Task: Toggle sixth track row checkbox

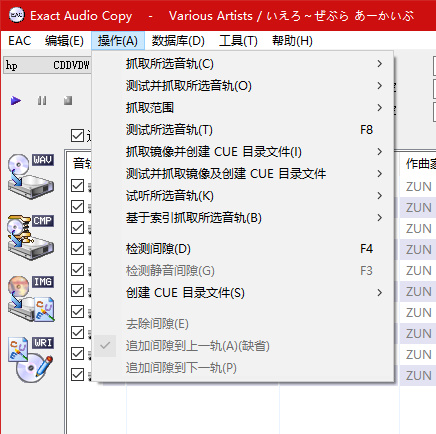Action: pyautogui.click(x=77, y=291)
